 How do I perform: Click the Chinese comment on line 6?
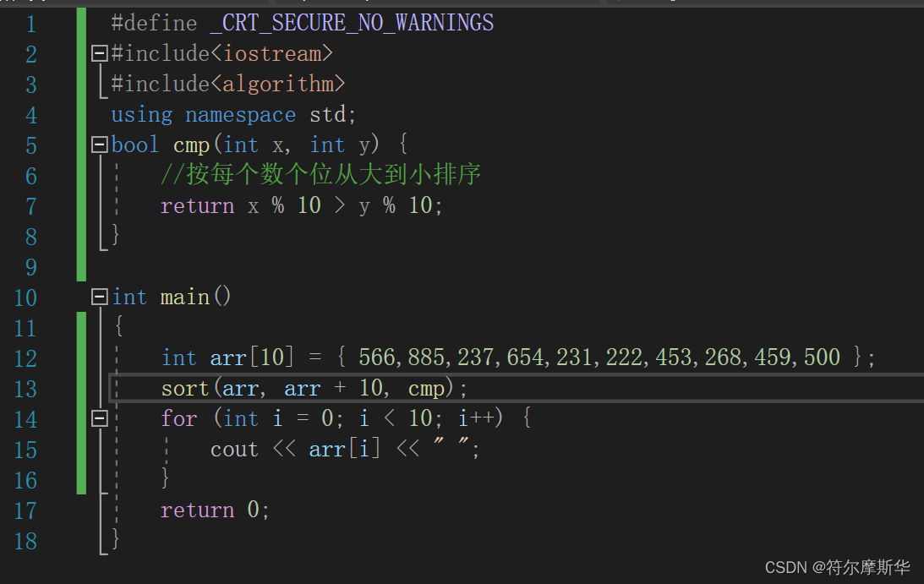tap(321, 174)
